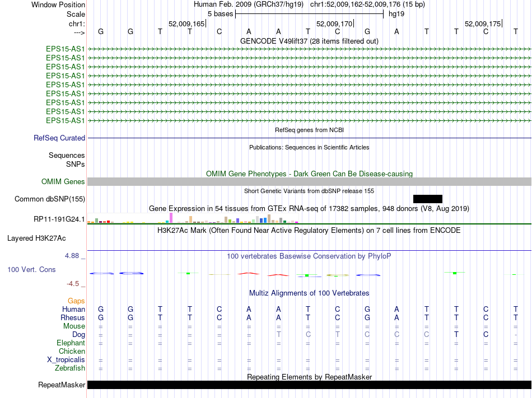
Task: Open the Layered H3K27Ac track label
Action: [x=36, y=238]
